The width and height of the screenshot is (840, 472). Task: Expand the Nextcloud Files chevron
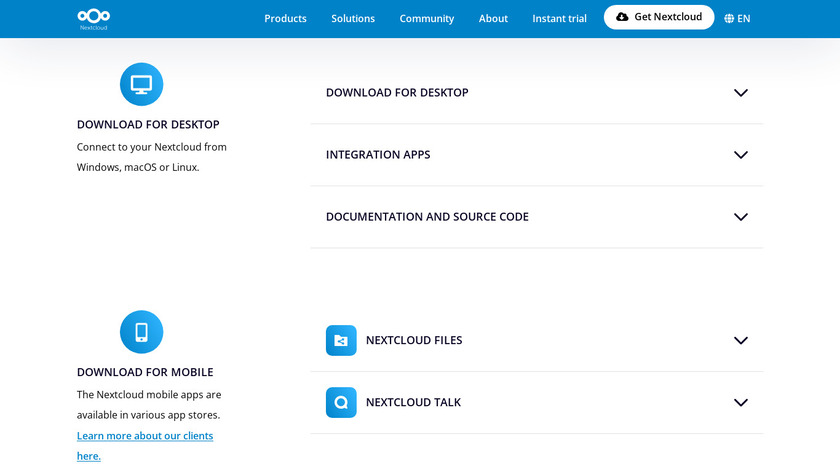pos(741,340)
